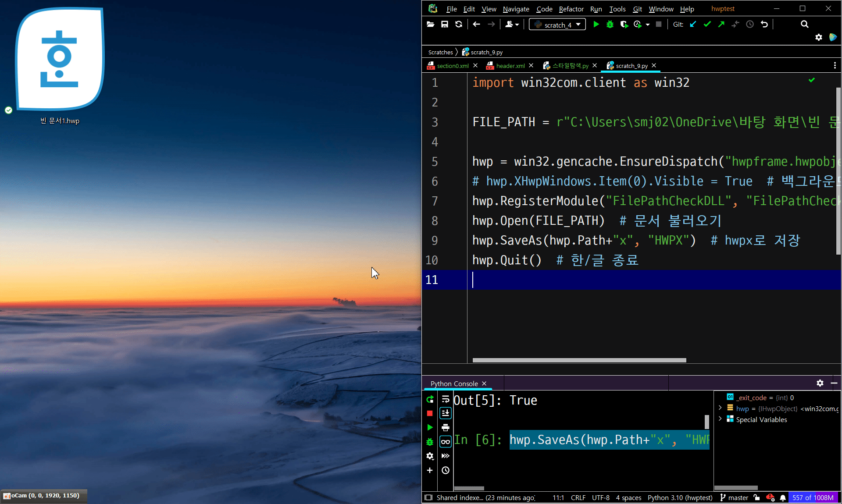Toggle console soft-wrap button

(x=446, y=399)
